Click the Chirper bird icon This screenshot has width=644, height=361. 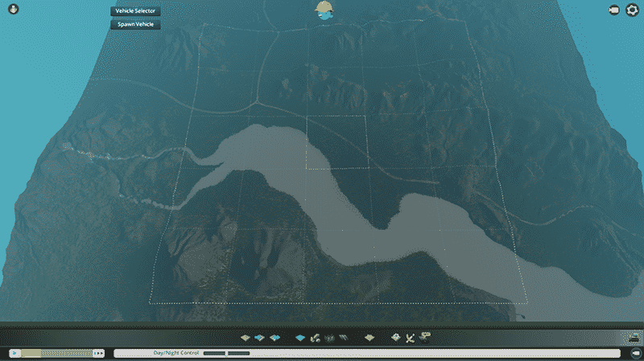tap(326, 11)
